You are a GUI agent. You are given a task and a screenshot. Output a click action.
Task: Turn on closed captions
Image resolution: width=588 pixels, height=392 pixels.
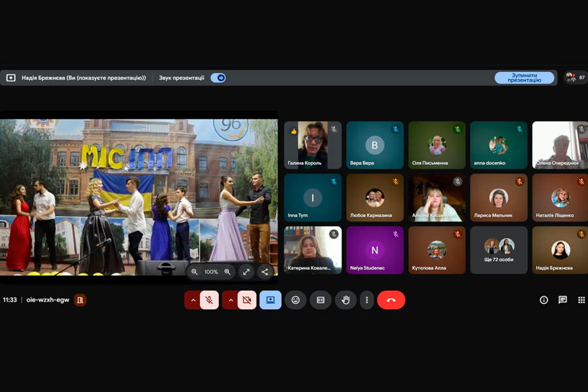click(x=321, y=300)
